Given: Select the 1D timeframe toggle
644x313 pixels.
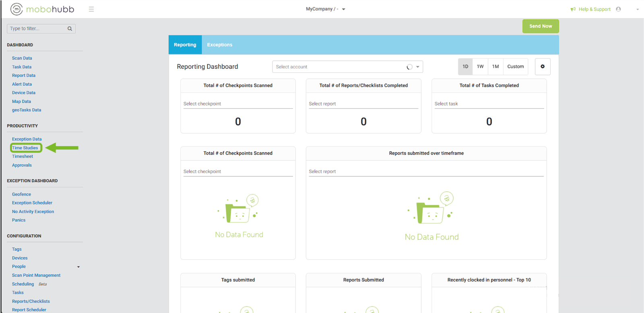Looking at the screenshot, I should point(465,67).
